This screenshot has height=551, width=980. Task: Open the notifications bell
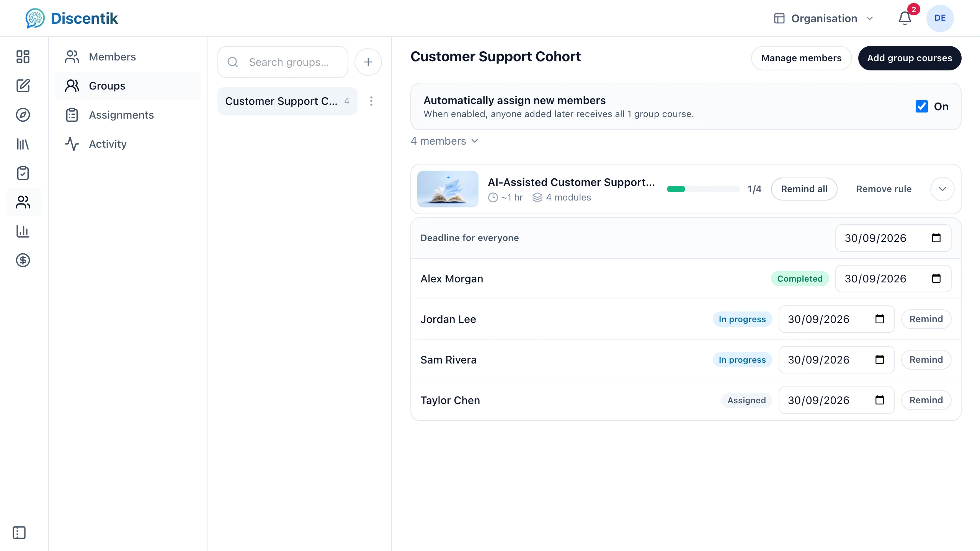coord(905,18)
